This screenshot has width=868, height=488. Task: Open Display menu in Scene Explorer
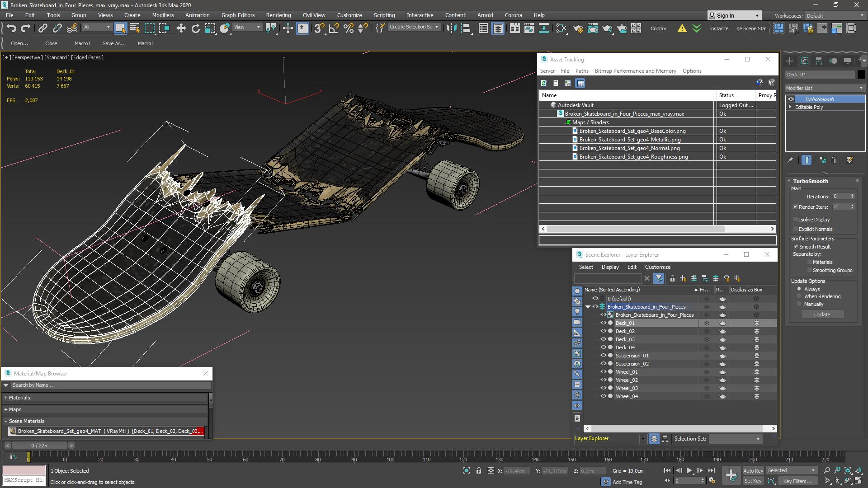point(610,267)
